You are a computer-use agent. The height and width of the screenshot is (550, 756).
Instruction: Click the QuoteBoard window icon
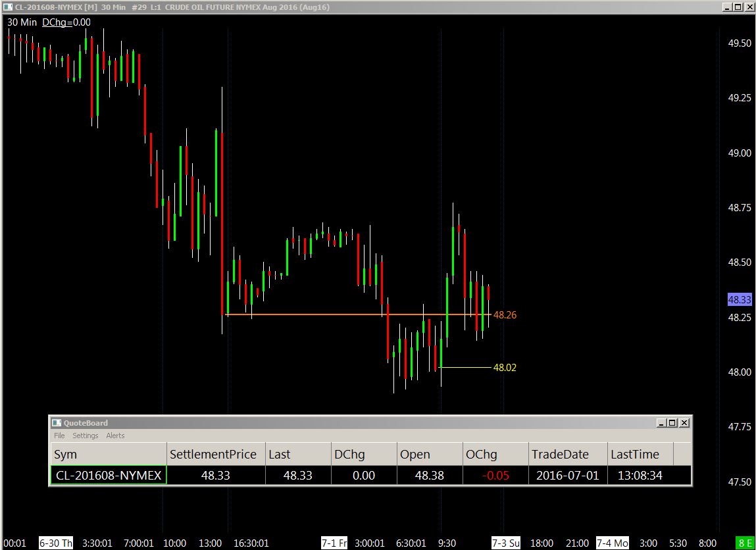[x=57, y=423]
